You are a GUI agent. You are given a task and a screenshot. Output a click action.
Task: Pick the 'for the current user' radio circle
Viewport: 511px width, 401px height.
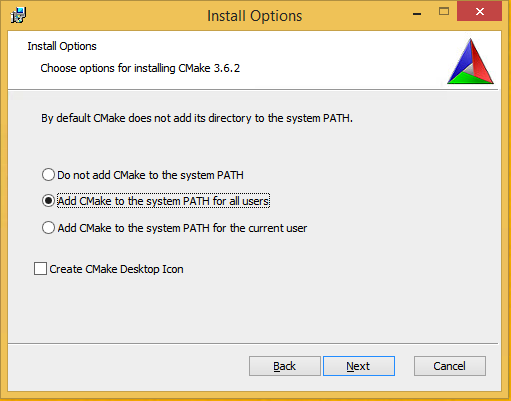(48, 228)
